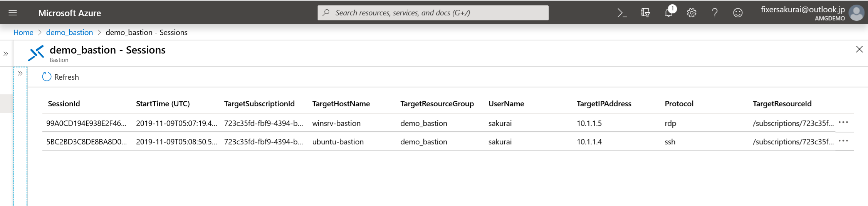Open demo_bastion breadcrumb link
Image resolution: width=868 pixels, height=206 pixels.
[69, 32]
